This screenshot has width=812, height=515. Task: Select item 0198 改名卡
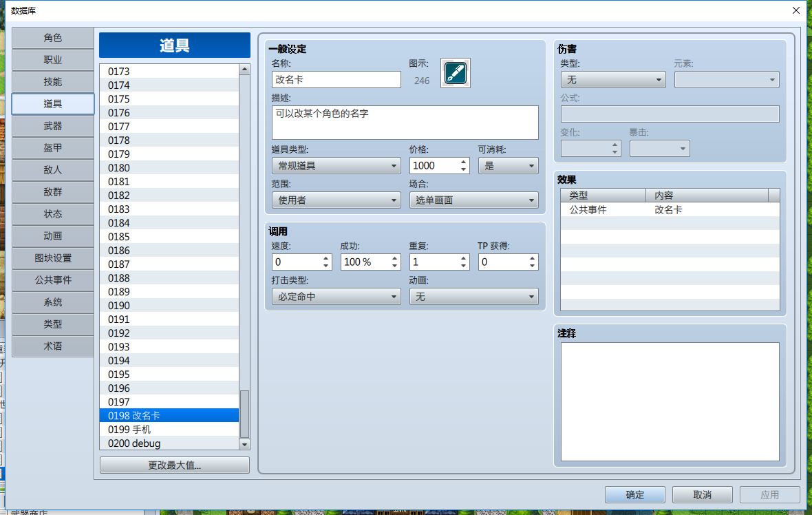click(x=169, y=416)
